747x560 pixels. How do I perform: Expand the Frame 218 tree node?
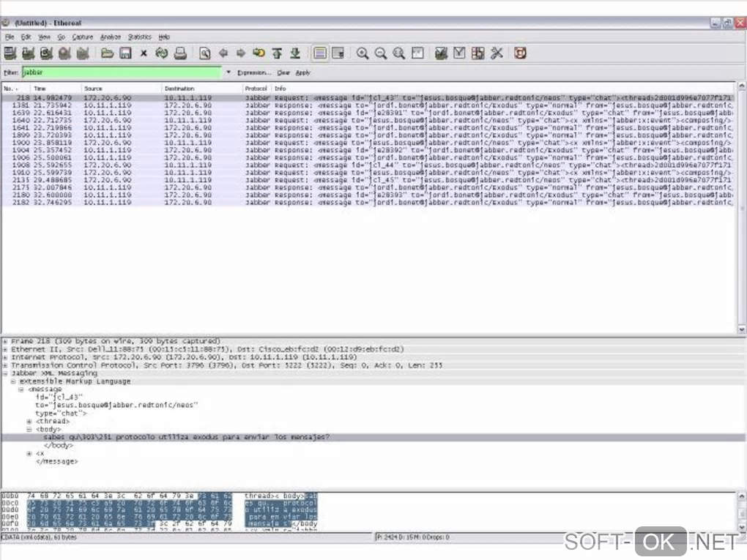tap(5, 341)
